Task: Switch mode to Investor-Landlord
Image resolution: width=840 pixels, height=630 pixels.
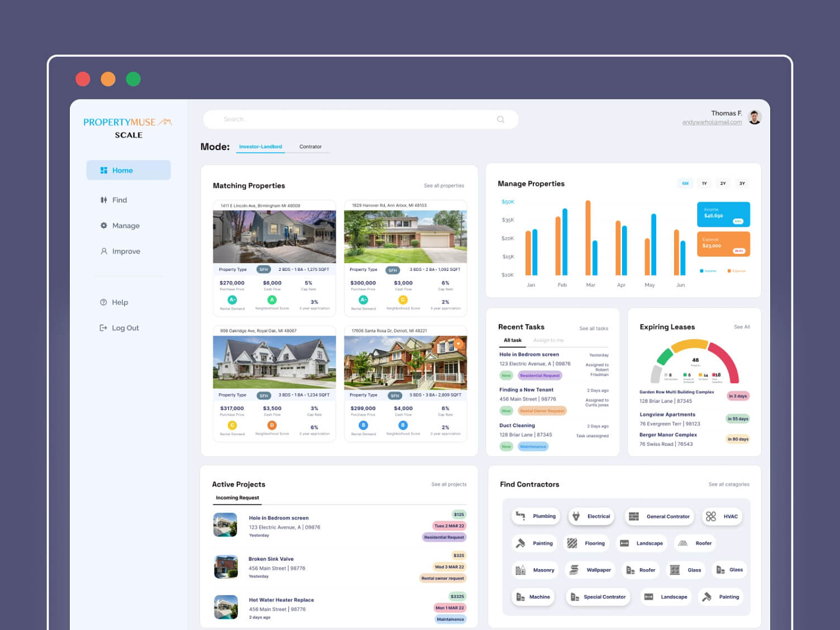Action: 260,147
